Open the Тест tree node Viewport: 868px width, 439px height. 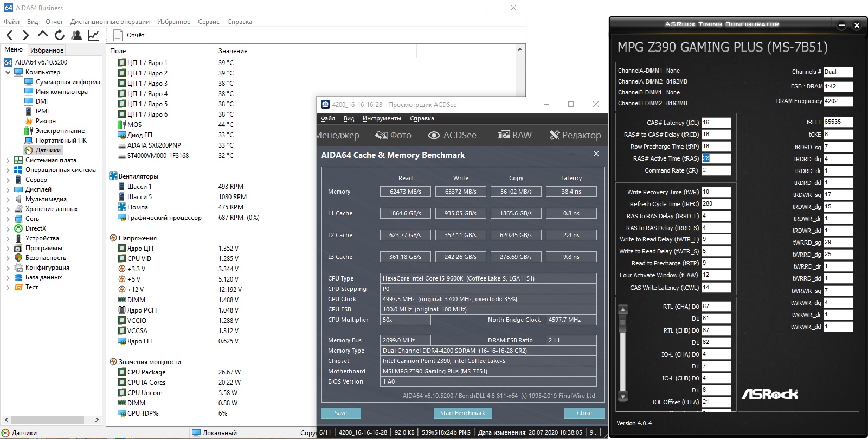click(x=31, y=287)
